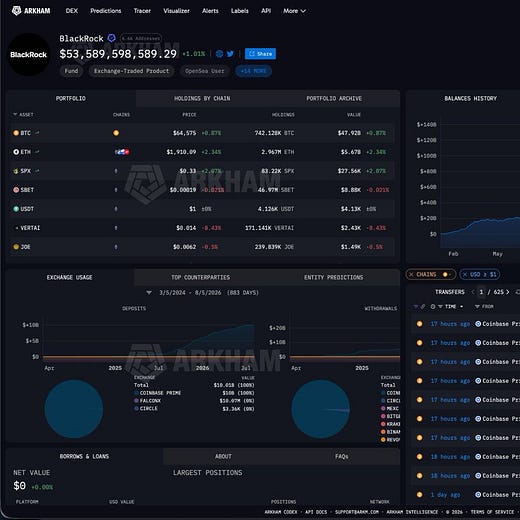The image size is (520, 520).
Task: Click the transfers page number field
Action: click(x=481, y=292)
